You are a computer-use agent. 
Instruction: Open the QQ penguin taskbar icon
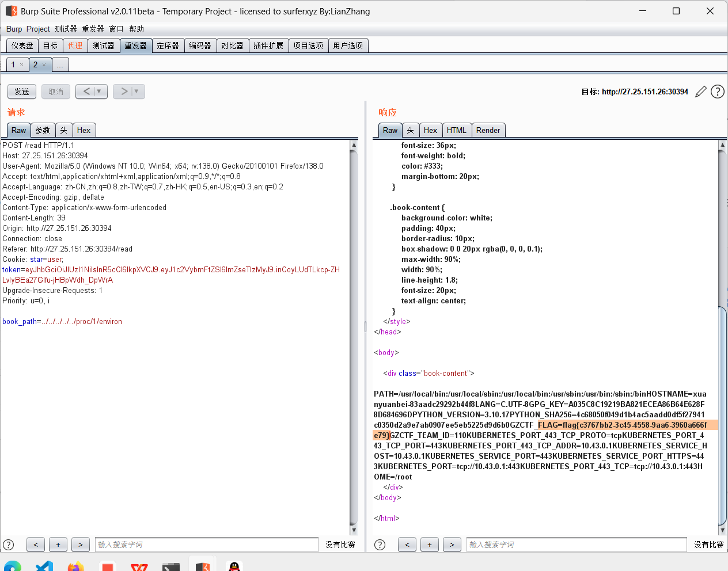pyautogui.click(x=234, y=566)
